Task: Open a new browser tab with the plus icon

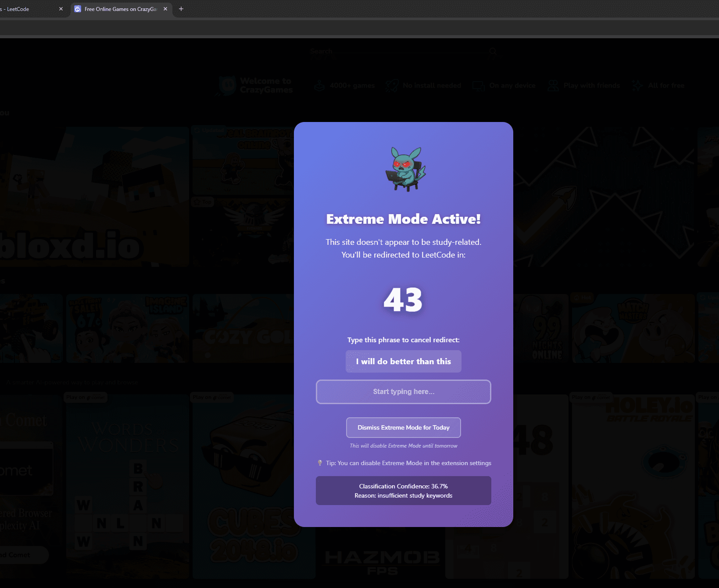Action: click(181, 9)
